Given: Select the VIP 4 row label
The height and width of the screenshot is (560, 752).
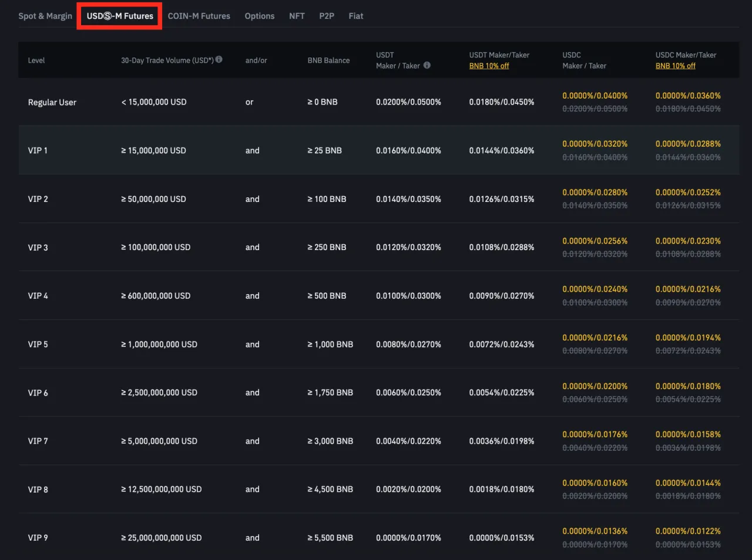Looking at the screenshot, I should 38,296.
